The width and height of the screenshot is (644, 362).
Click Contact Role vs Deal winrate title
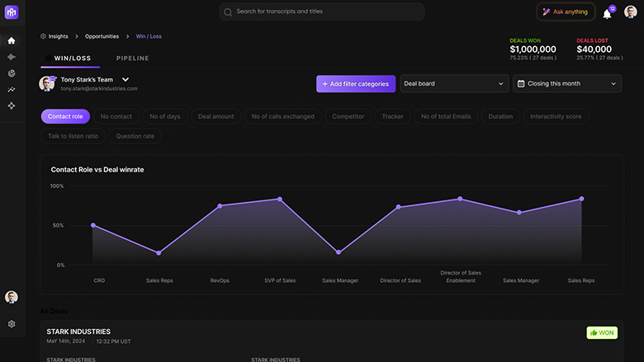tap(97, 170)
